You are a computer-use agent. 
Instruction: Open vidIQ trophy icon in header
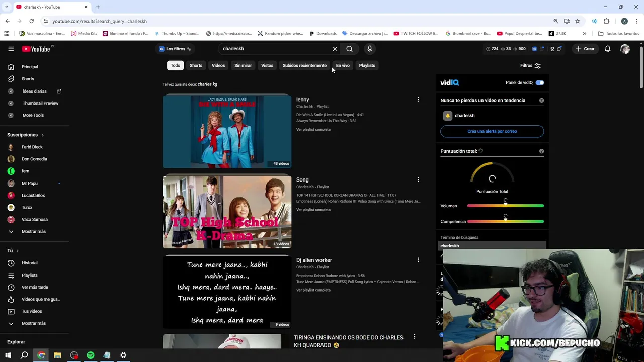tap(552, 49)
